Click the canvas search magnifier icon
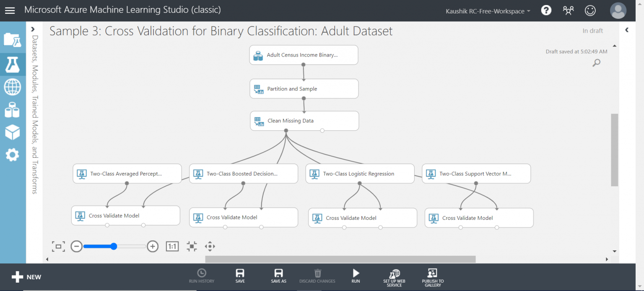The width and height of the screenshot is (644, 291). 596,63
